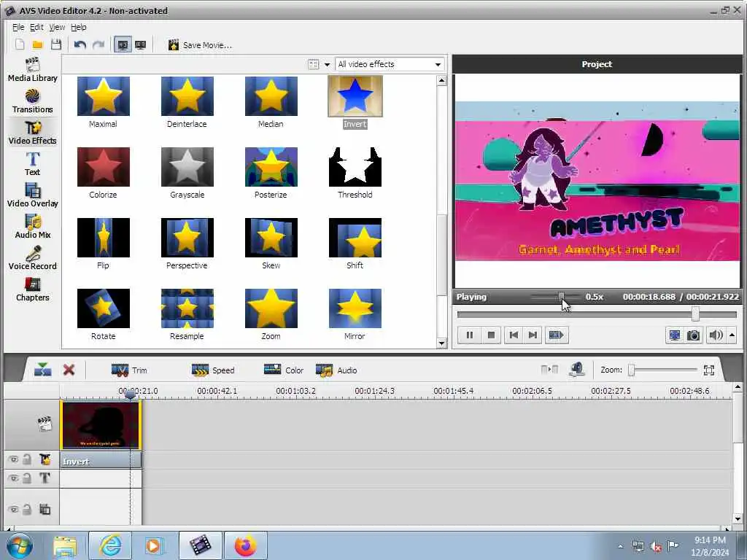Toggle visibility eye of video effects track
The height and width of the screenshot is (560, 747).
pos(13,459)
